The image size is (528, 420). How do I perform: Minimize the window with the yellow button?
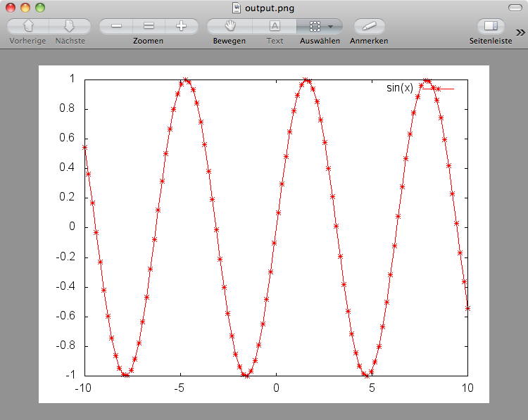point(25,8)
